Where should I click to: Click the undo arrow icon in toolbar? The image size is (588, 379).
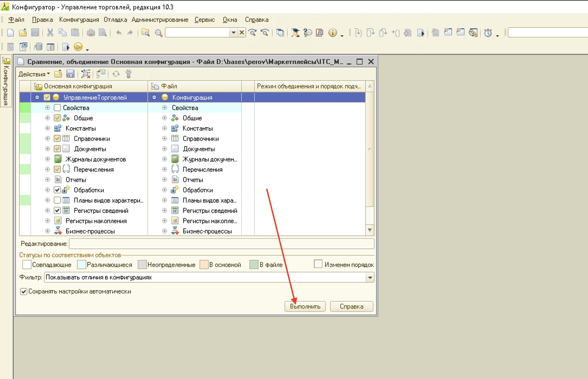coord(119,33)
